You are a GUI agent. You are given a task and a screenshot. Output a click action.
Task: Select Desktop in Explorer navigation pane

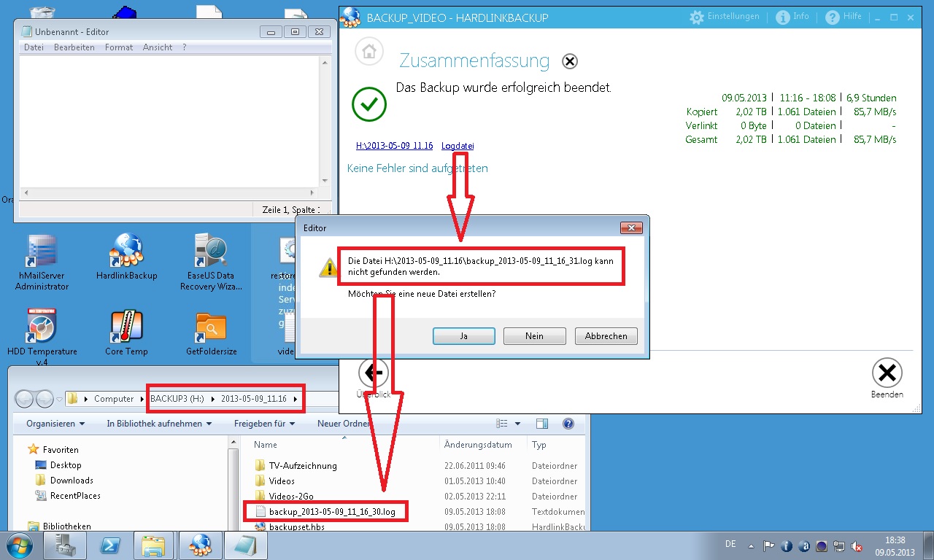tap(66, 465)
